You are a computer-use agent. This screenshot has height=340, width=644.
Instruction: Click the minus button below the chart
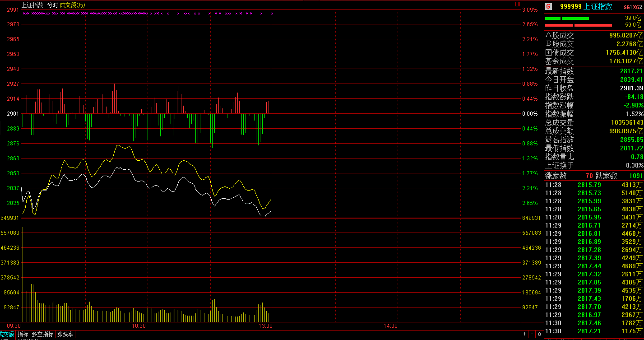(x=532, y=334)
